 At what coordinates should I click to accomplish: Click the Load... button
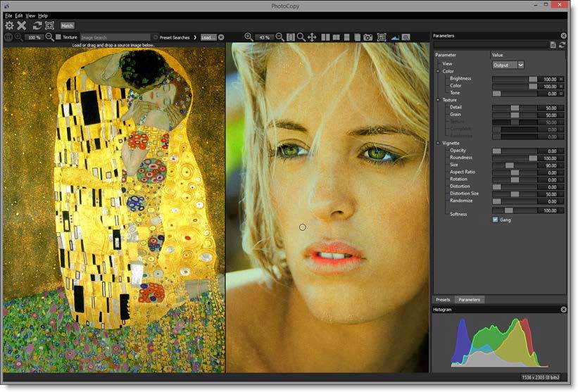click(x=208, y=37)
